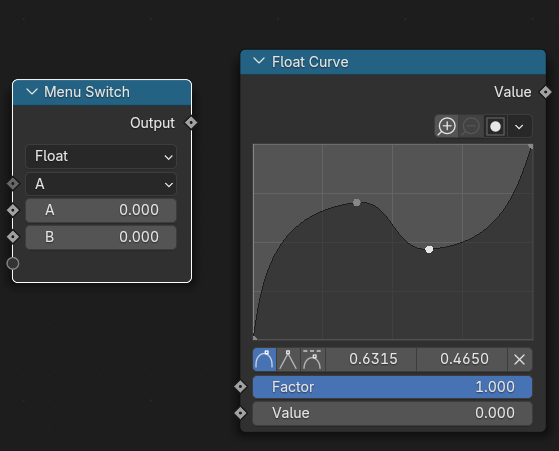Select the bottom-left curve endpoint

tap(255, 337)
